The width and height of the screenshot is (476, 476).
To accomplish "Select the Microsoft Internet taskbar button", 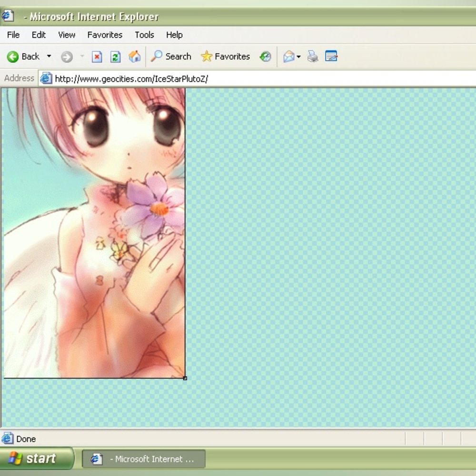I will [144, 459].
